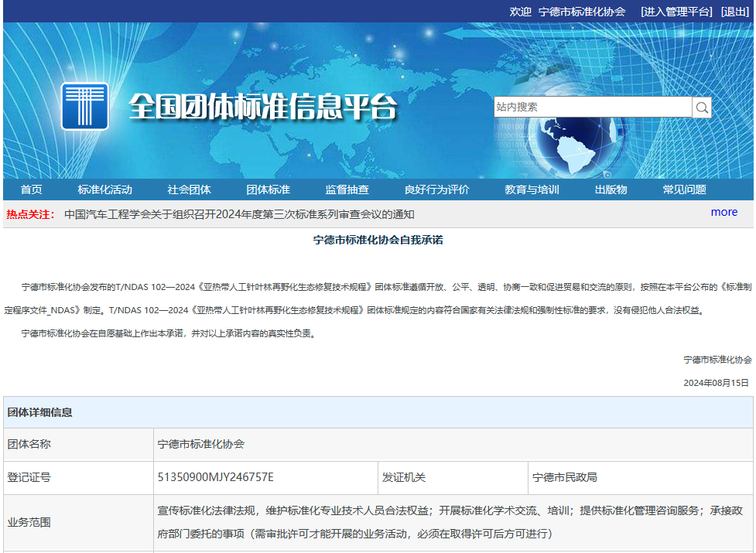
Task: Click the 退出 logout link
Action: pos(734,12)
